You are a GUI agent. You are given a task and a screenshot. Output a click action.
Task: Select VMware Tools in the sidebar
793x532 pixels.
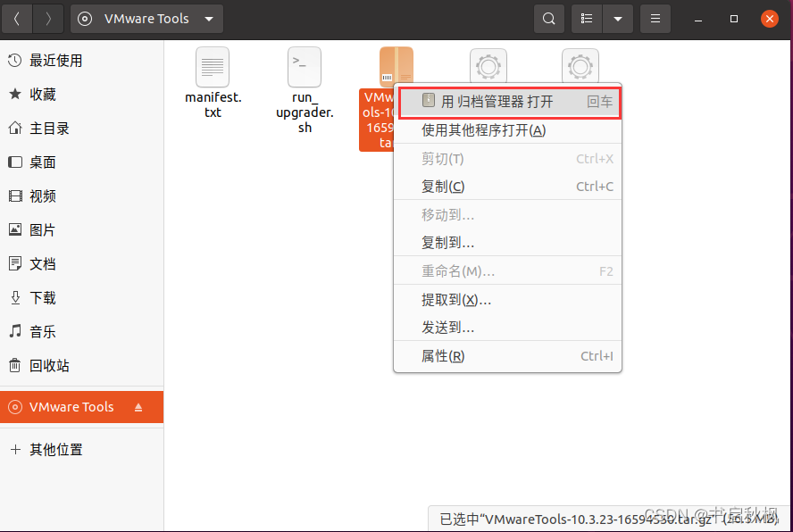pyautogui.click(x=81, y=407)
